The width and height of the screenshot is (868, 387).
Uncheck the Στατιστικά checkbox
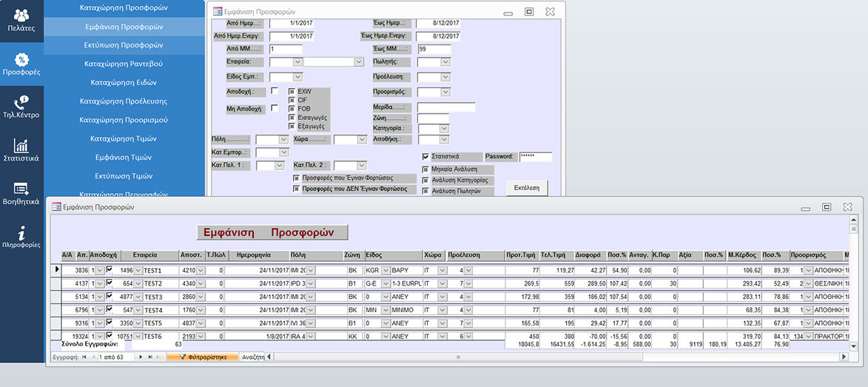tap(425, 157)
